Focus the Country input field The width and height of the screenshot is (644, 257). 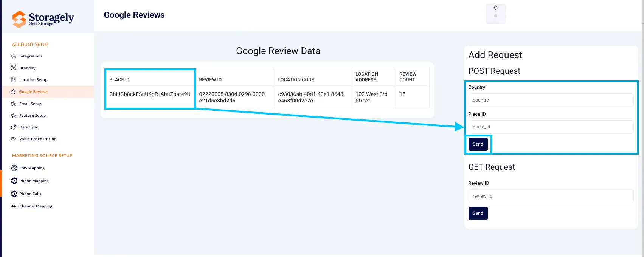[x=551, y=100]
